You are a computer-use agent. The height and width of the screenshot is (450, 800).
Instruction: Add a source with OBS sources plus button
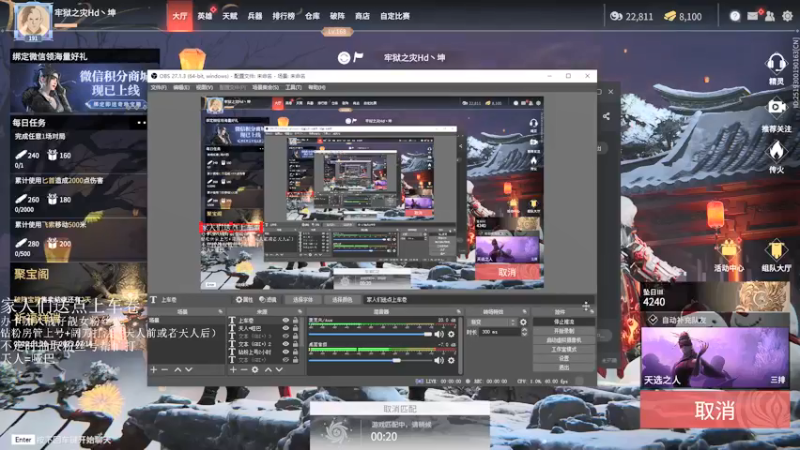233,369
